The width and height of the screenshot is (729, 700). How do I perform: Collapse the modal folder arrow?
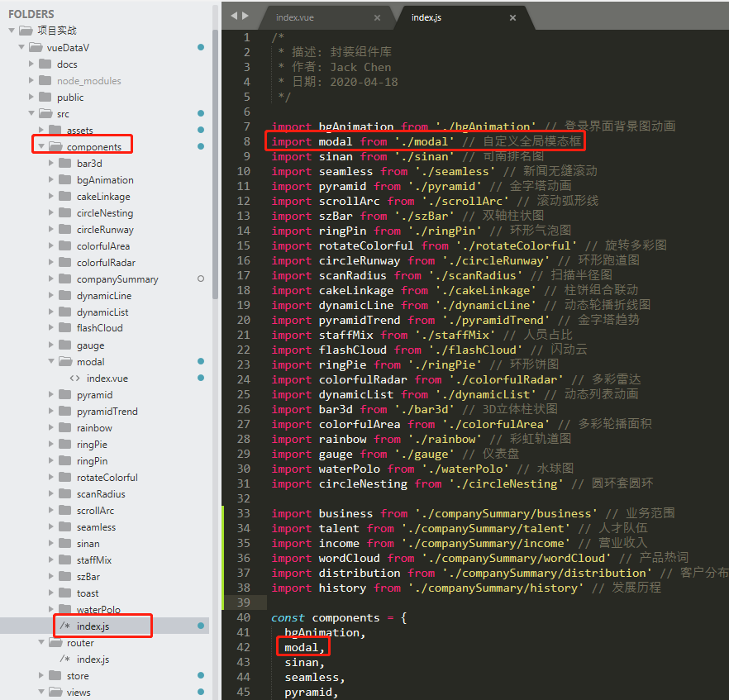point(51,361)
